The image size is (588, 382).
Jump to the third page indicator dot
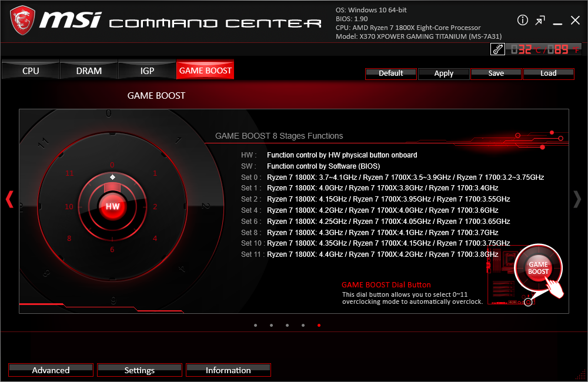288,326
